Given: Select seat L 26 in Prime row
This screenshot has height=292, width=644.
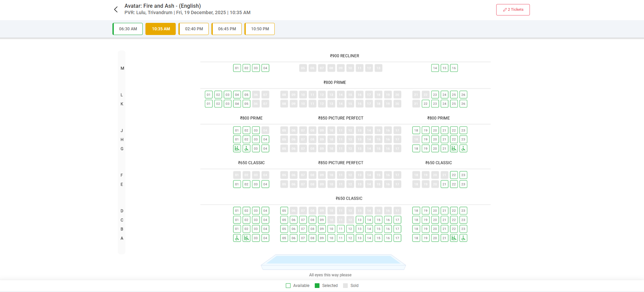Looking at the screenshot, I should pos(463,95).
